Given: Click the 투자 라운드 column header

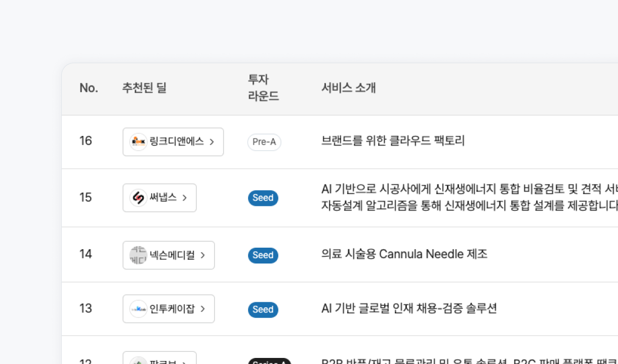Looking at the screenshot, I should pyautogui.click(x=263, y=88).
